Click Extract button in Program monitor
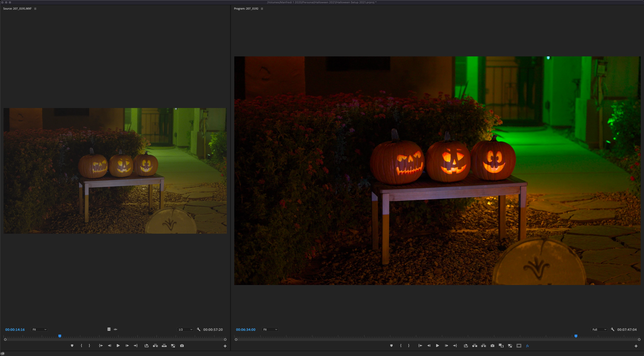This screenshot has width=644, height=356. click(x=483, y=346)
